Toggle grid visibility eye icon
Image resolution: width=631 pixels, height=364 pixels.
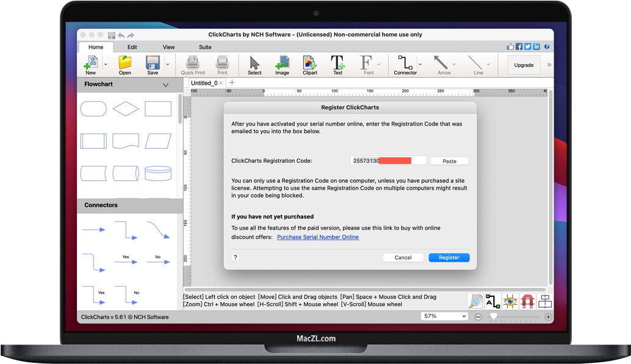pos(510,301)
